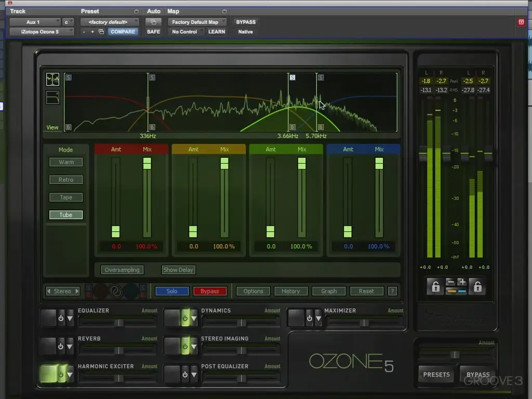532x399 pixels.
Task: Click highlighted S solo at 3.66kHz crossover
Action: point(292,77)
